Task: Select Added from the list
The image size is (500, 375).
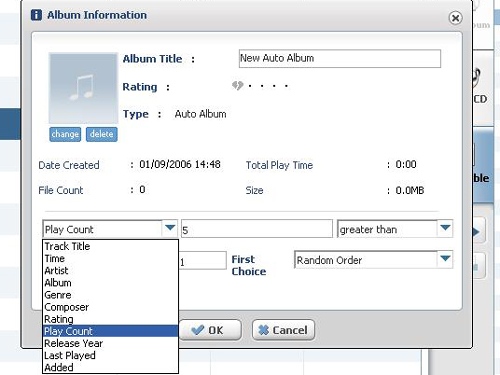Action: click(111, 367)
